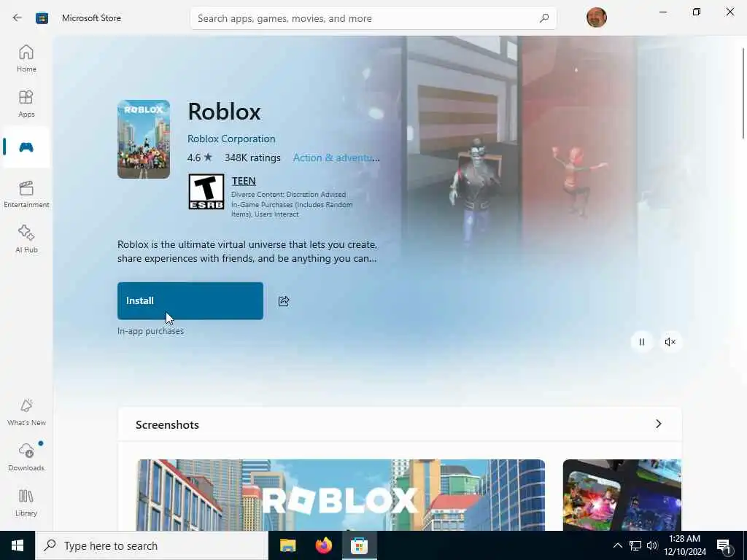The width and height of the screenshot is (747, 560).
Task: Show hidden system tray icons
Action: coord(617,545)
